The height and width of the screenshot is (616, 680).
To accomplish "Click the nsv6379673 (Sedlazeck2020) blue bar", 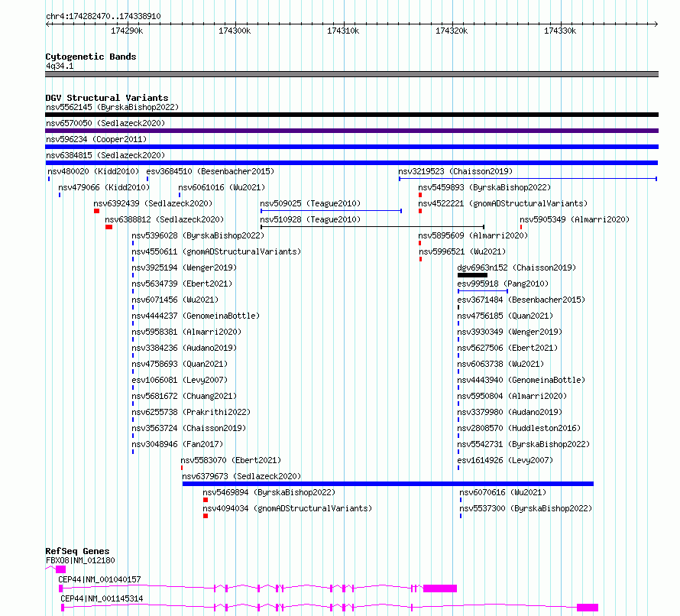I will (x=388, y=484).
